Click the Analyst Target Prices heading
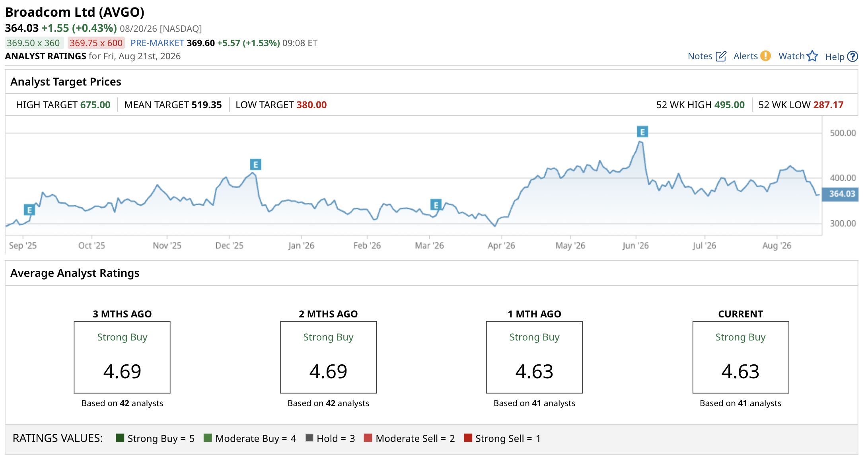Image resolution: width=868 pixels, height=463 pixels. coord(66,82)
